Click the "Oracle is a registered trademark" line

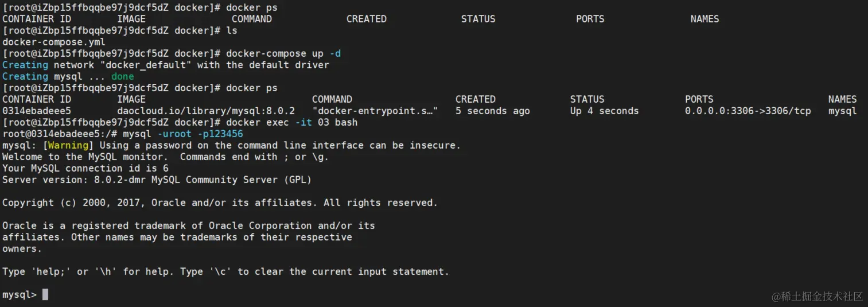point(189,226)
